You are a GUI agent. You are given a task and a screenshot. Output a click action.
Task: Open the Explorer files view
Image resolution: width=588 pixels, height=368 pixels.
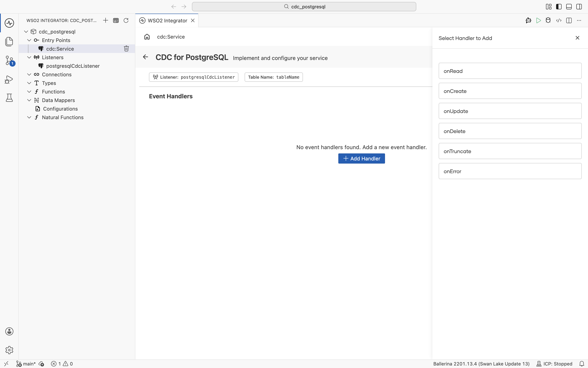(x=9, y=41)
